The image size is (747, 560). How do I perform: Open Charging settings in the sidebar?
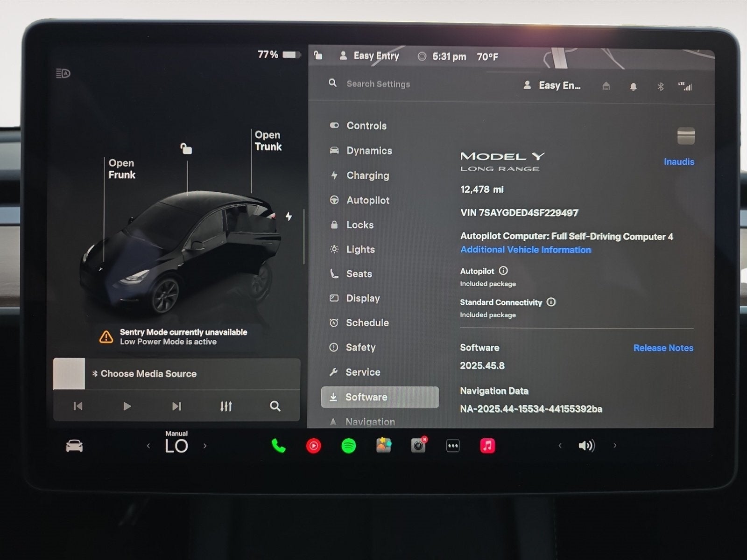367,175
